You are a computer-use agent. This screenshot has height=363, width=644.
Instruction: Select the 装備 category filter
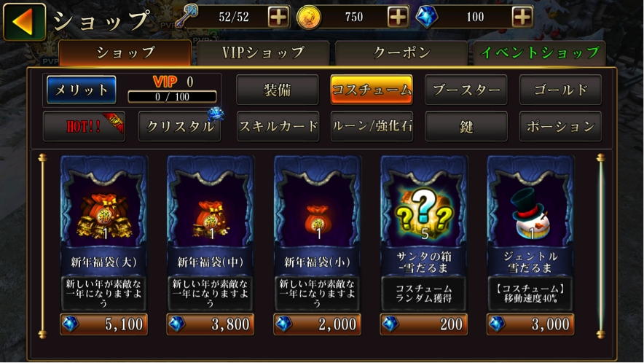click(278, 90)
